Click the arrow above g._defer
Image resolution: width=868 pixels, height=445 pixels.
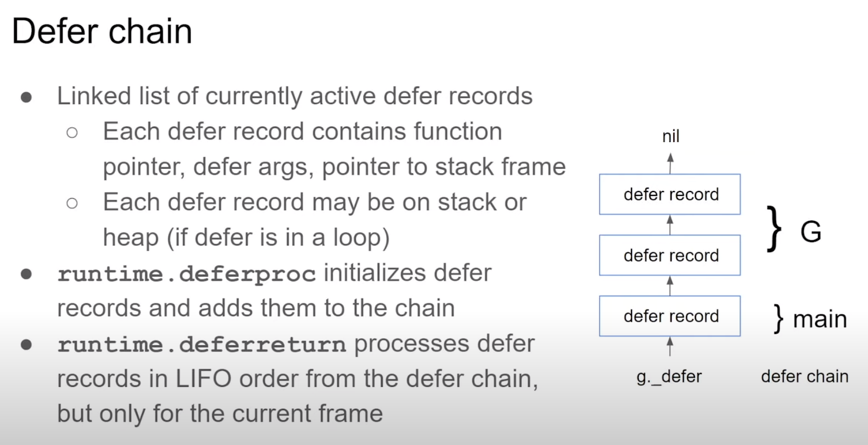pos(670,347)
